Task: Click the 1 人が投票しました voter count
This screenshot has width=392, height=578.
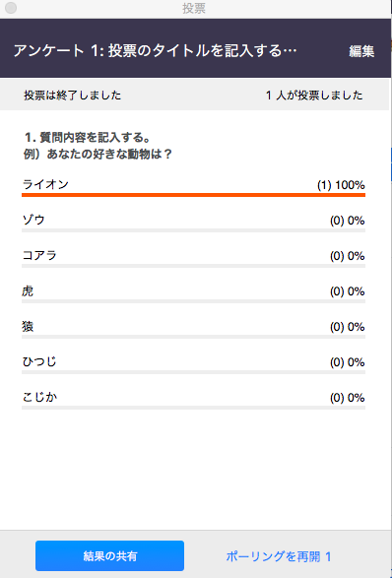Action: (x=314, y=96)
